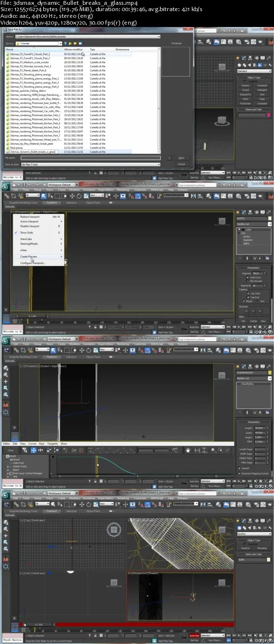Select the Vertex sub-object under Line in the modifier stack
The height and width of the screenshot is (644, 274).
point(246,237)
